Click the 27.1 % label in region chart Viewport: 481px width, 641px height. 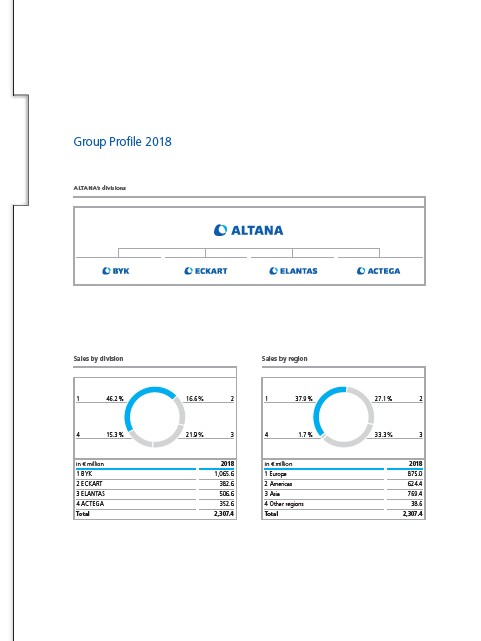coord(383,398)
